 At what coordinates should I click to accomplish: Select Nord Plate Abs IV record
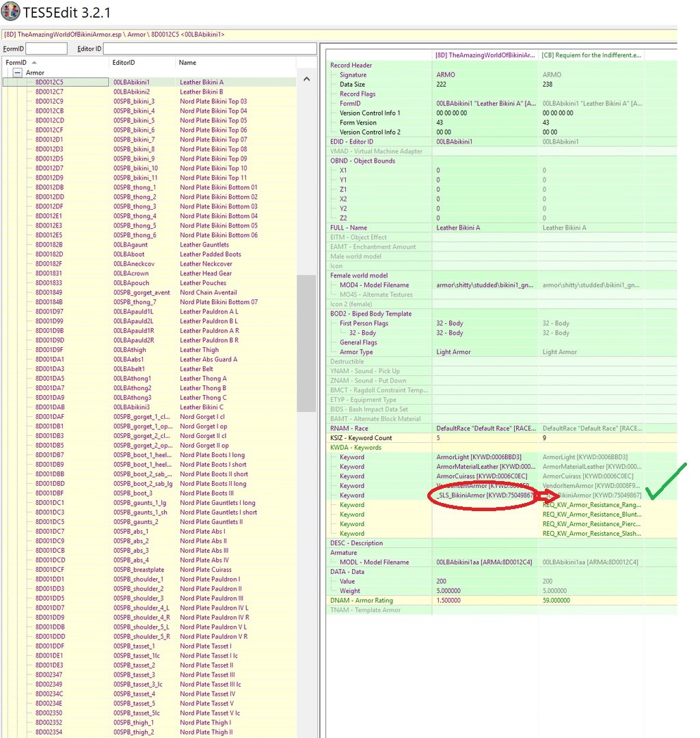[149, 560]
